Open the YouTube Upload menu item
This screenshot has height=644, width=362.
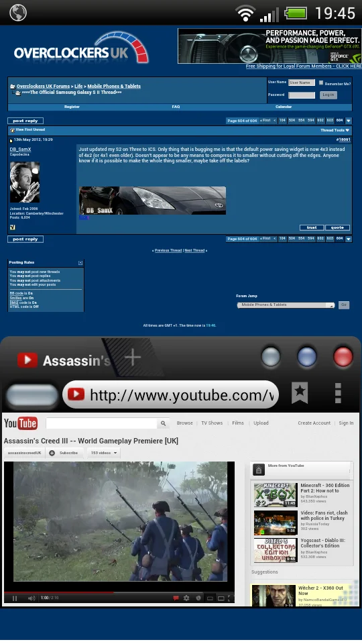[x=261, y=423]
